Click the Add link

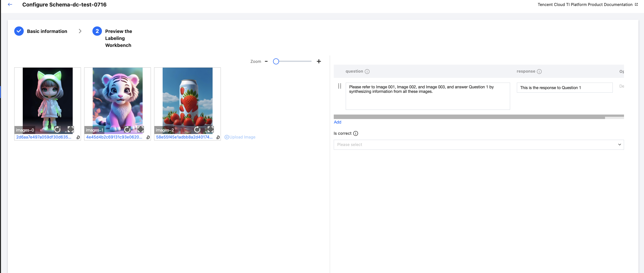coord(337,122)
